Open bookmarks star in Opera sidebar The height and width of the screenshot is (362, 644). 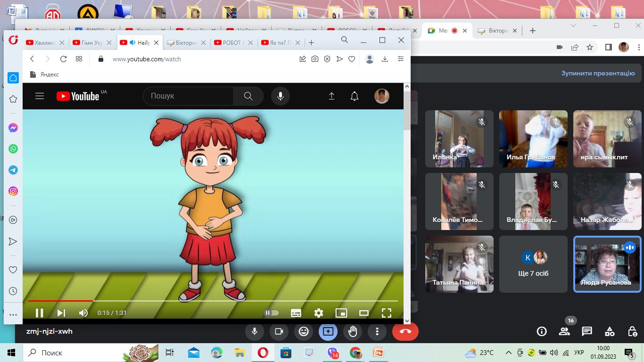tap(13, 99)
